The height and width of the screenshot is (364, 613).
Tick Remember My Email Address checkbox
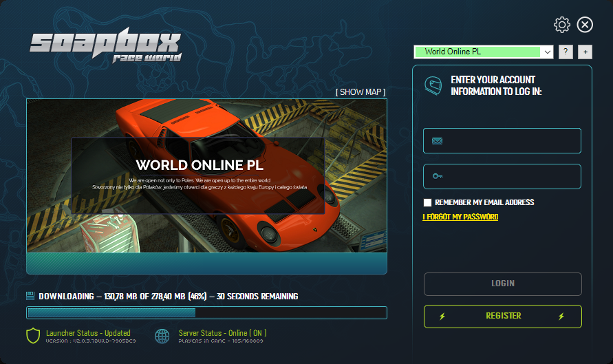click(x=427, y=202)
